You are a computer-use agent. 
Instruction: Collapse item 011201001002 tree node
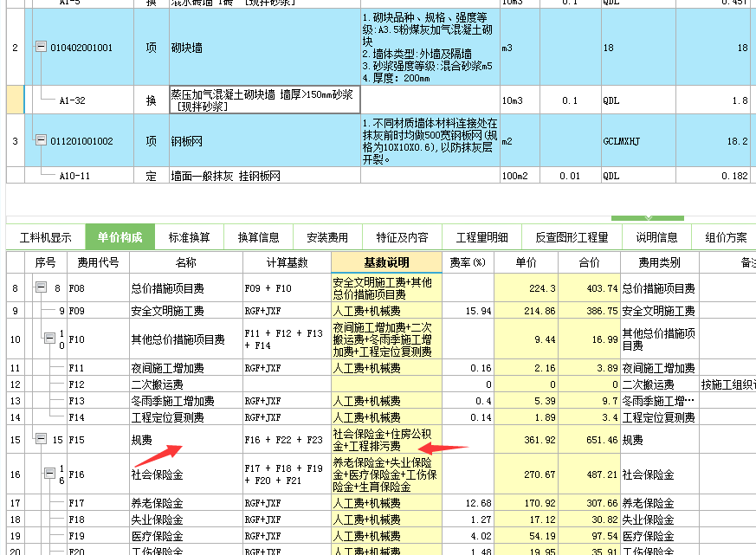pos(41,140)
